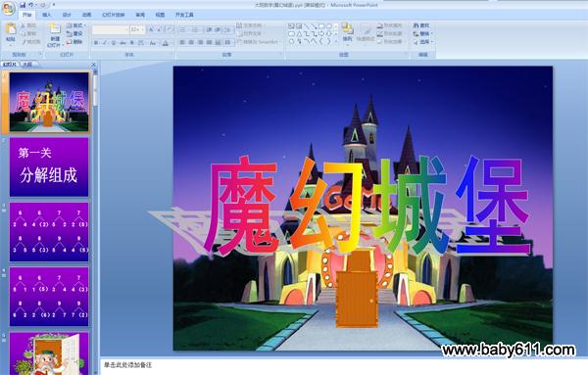Switch to the Outline pane tab
Viewport: 588px width, 375px height.
(x=27, y=65)
